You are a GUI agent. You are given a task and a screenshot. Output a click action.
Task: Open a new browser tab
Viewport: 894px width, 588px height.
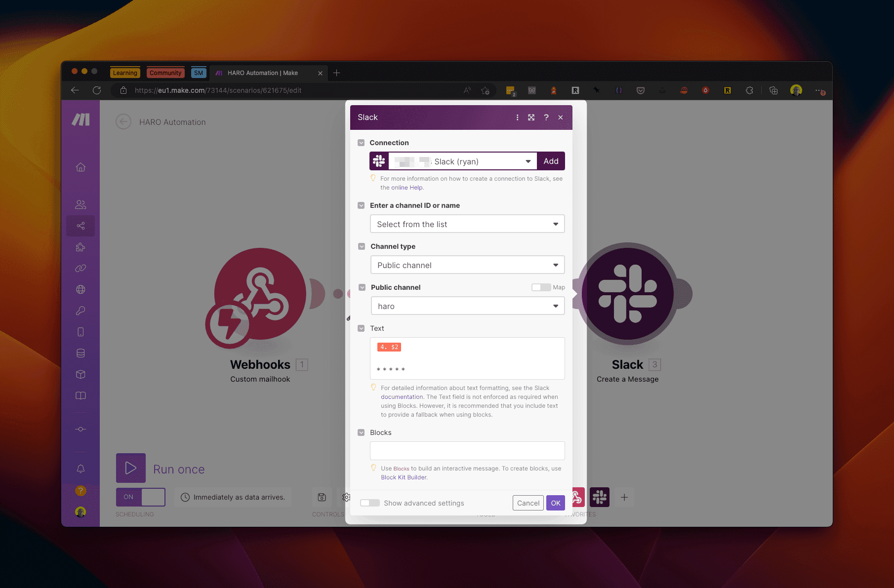337,73
